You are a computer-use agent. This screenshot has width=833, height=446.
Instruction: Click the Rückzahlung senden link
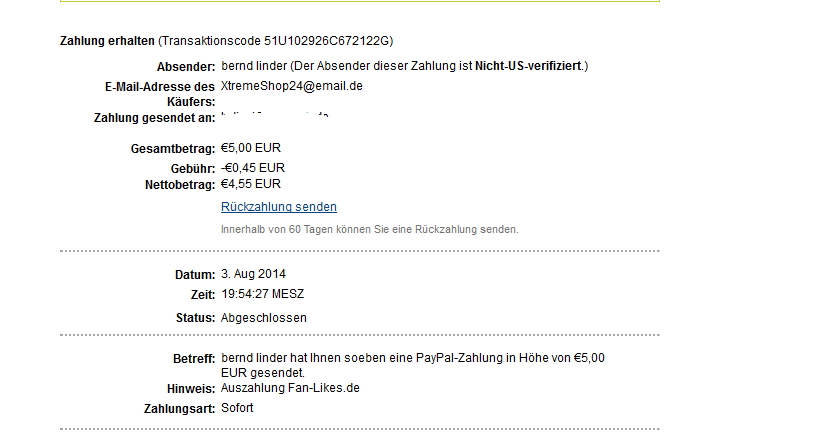(x=278, y=207)
